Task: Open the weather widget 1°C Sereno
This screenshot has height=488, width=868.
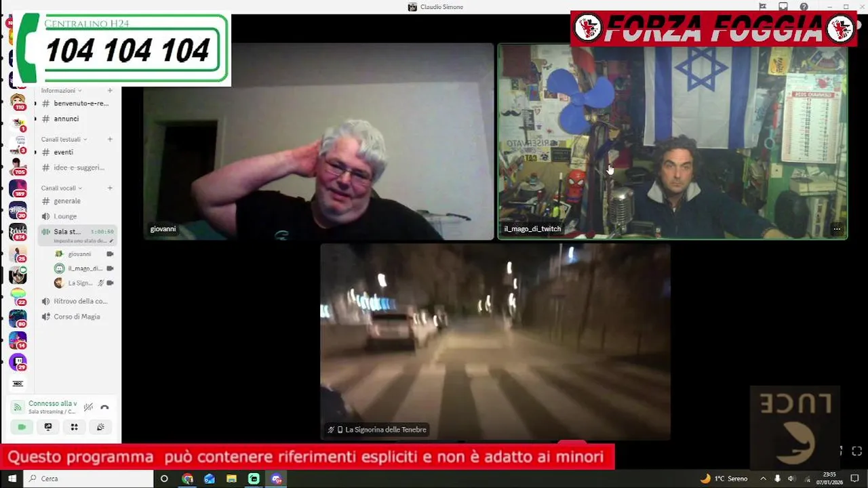Action: click(x=724, y=479)
